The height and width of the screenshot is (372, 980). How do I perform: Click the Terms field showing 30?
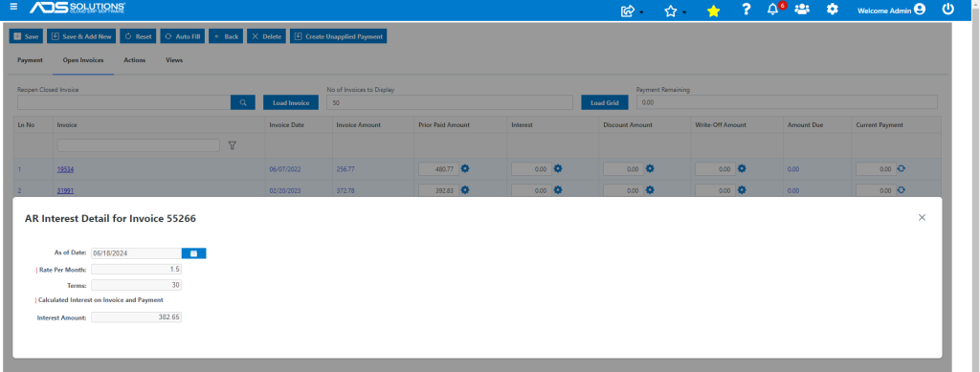tap(136, 285)
